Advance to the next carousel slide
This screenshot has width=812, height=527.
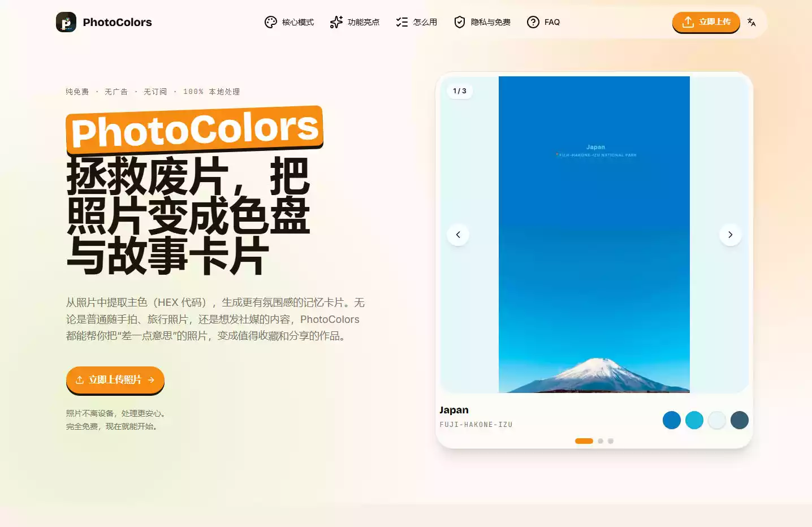[x=731, y=235]
